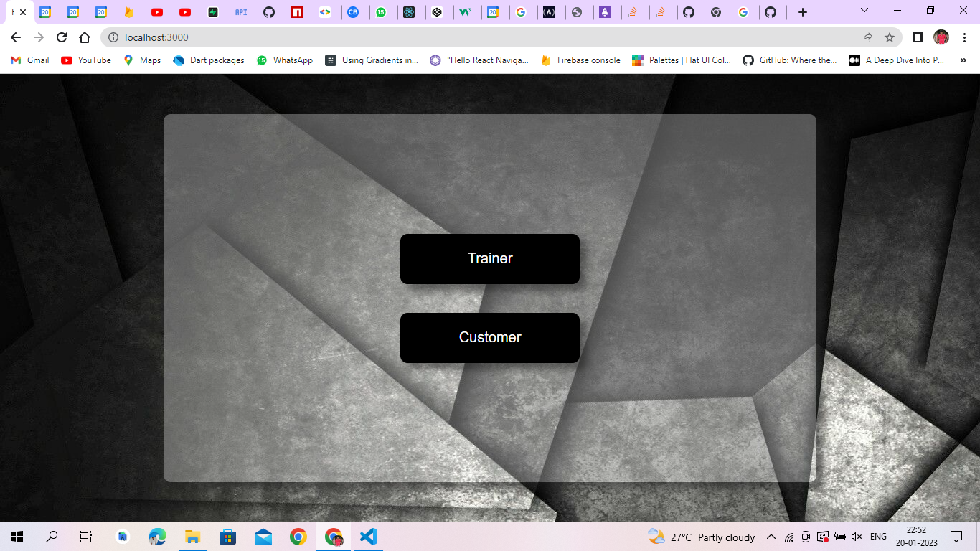Open Microsoft Store from the taskbar

228,537
